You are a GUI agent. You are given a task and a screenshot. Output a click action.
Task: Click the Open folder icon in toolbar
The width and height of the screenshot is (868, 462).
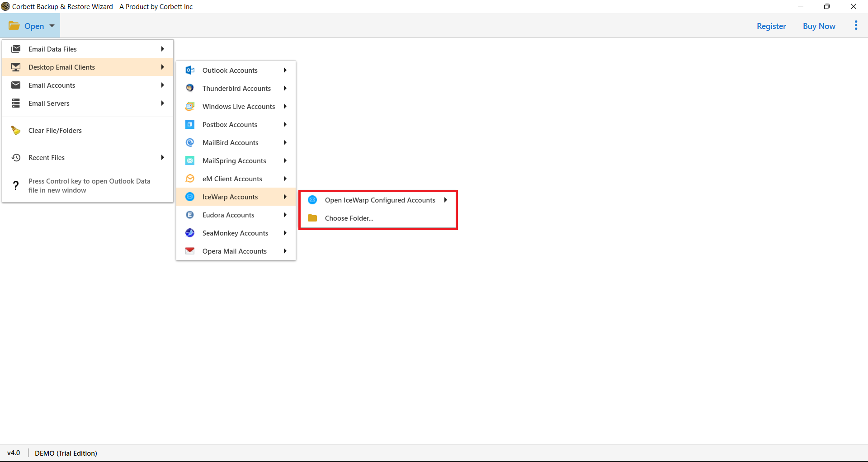[x=14, y=26]
